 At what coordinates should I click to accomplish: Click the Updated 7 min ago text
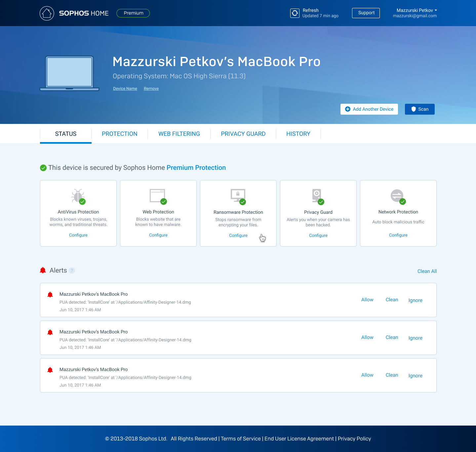click(320, 16)
